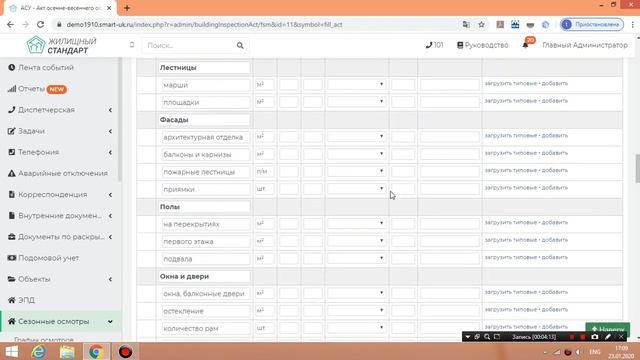Click the Фасады section name field
The image size is (640, 360).
pos(204,120)
